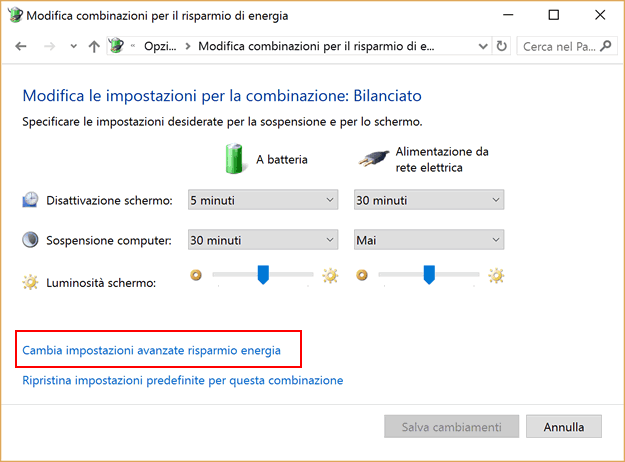This screenshot has width=625, height=462.
Task: Open plugged-in screen-off dropdown showing 30 minuti
Action: pos(429,200)
